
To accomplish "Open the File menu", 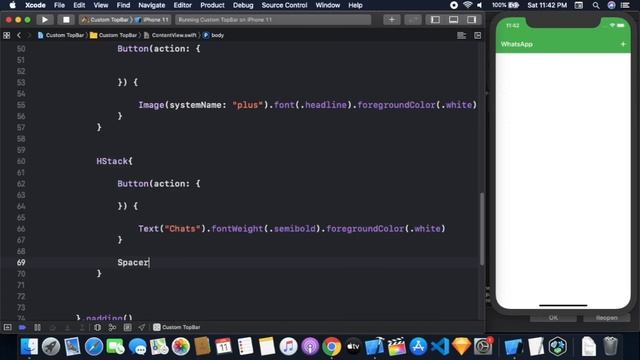I will tap(59, 5).
